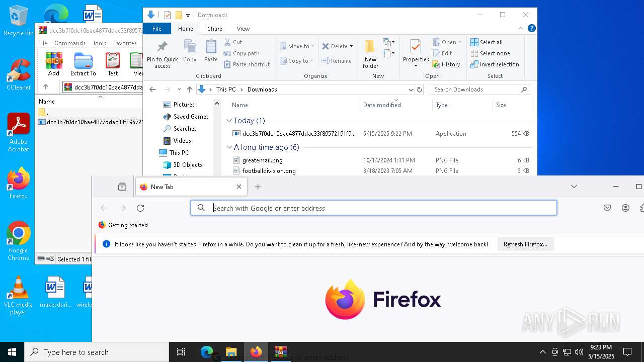Screen dimensions: 644x362
Task: Click the taskbar Type here to search box
Action: coord(97,352)
